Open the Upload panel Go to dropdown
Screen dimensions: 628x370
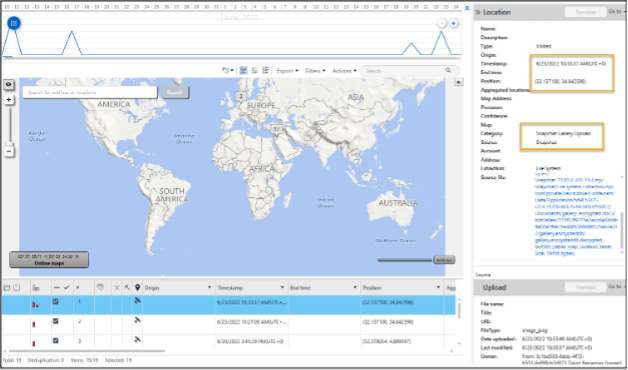pos(617,287)
